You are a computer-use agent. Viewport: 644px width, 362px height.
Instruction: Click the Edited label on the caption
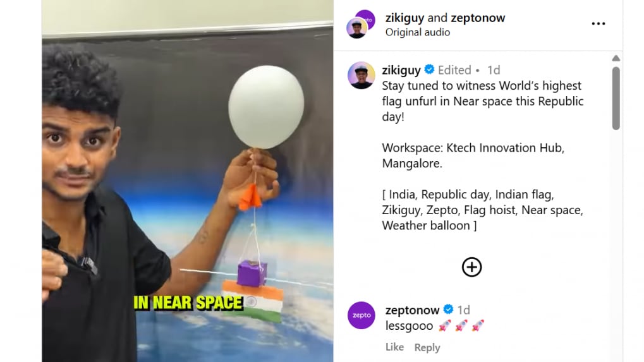tap(454, 70)
